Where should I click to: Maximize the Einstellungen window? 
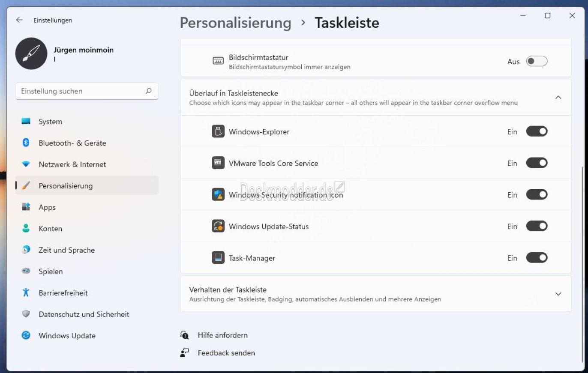(x=547, y=16)
